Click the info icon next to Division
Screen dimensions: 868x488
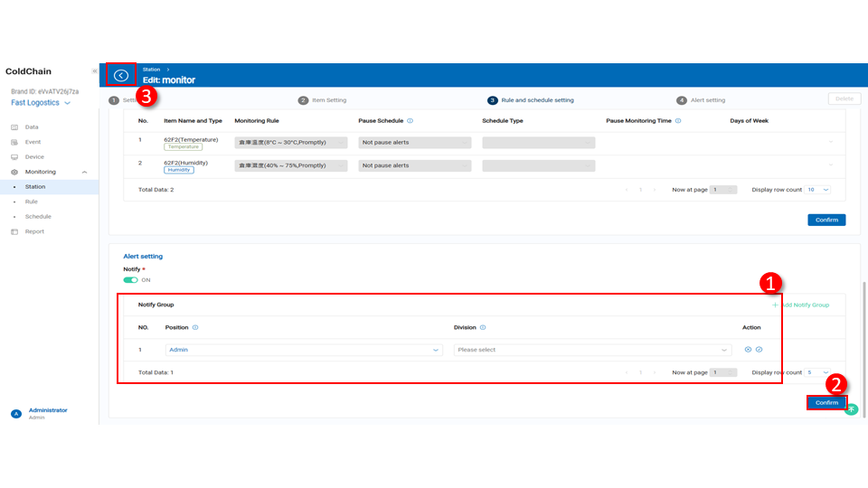coord(483,328)
